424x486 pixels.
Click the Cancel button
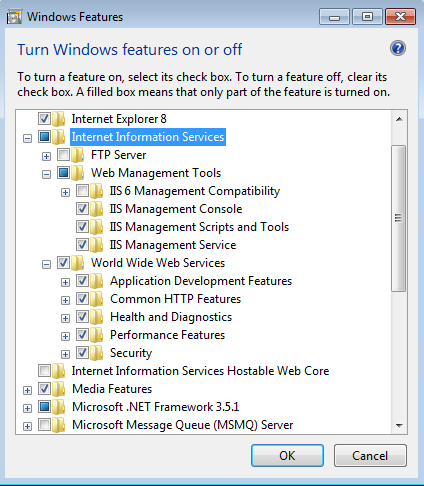(370, 456)
